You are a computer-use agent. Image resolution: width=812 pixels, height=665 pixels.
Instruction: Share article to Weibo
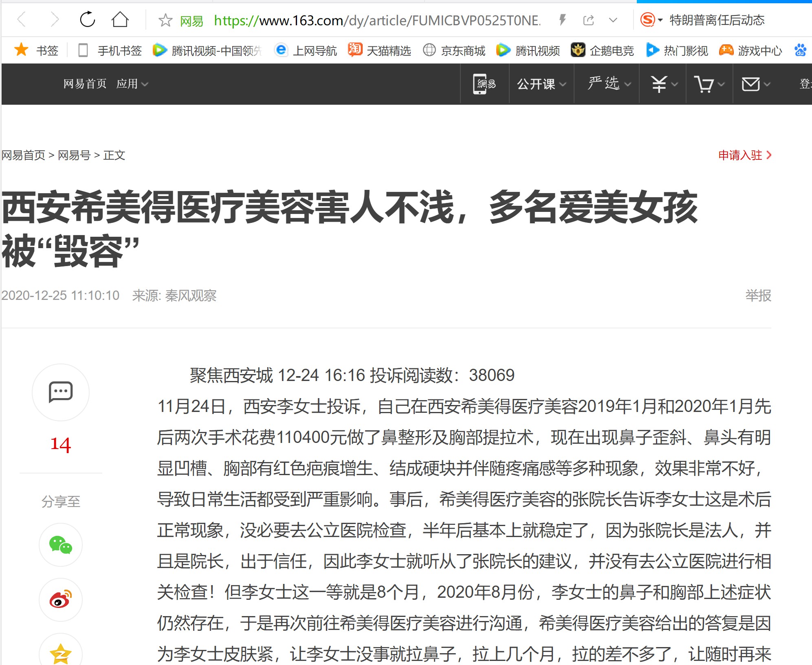coord(61,599)
